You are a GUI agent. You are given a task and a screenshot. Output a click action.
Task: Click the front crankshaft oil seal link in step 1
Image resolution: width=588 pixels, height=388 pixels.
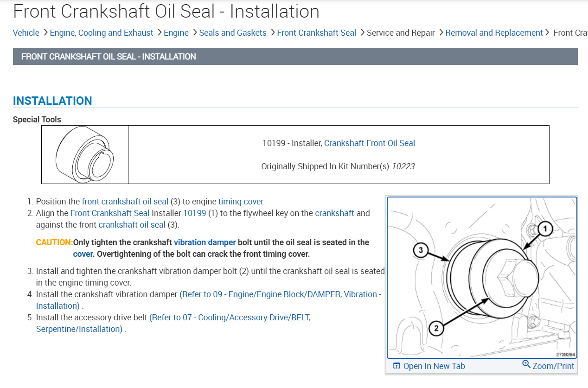tap(125, 201)
